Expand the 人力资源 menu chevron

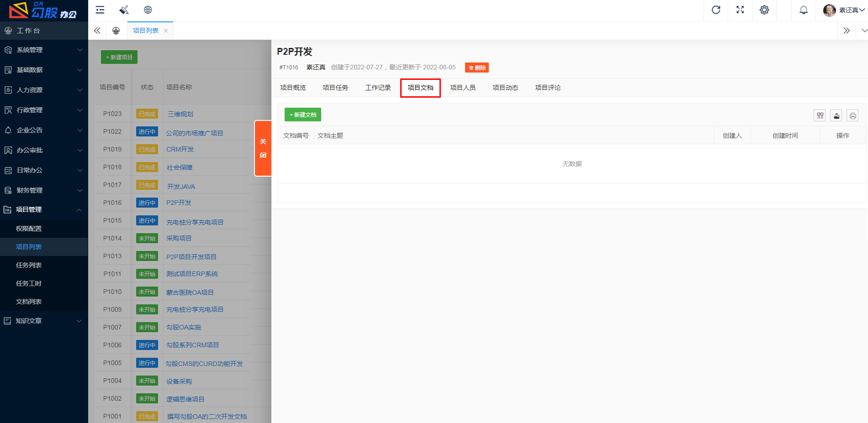pos(80,90)
